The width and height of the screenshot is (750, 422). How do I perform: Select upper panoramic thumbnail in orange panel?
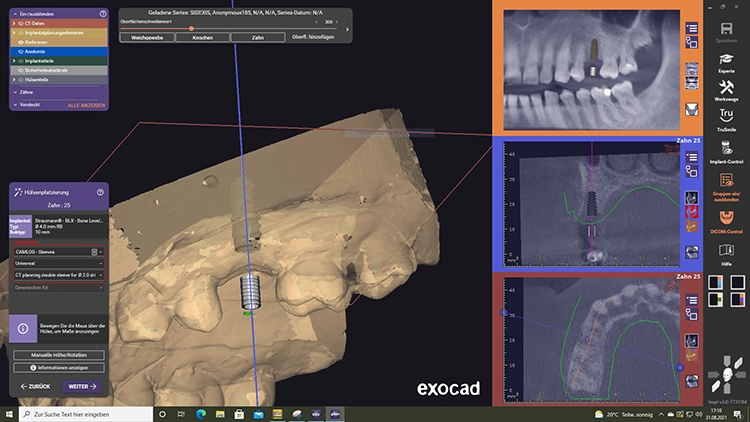[x=692, y=69]
